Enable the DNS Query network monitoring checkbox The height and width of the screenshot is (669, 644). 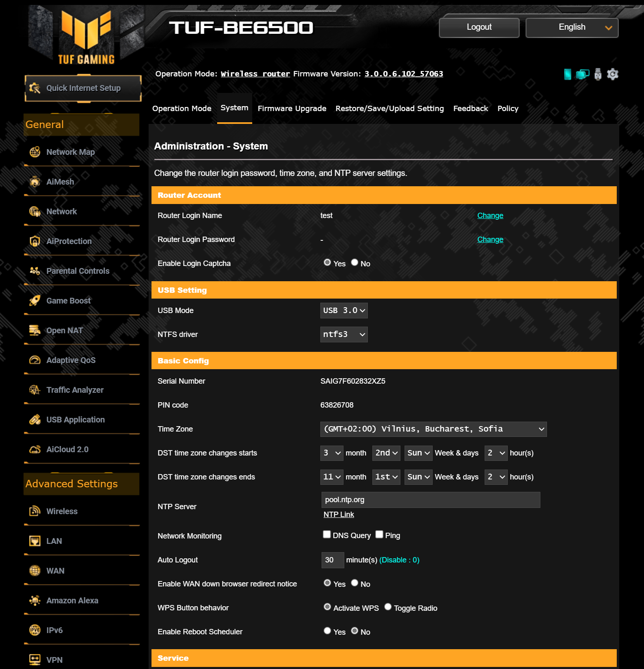(327, 534)
